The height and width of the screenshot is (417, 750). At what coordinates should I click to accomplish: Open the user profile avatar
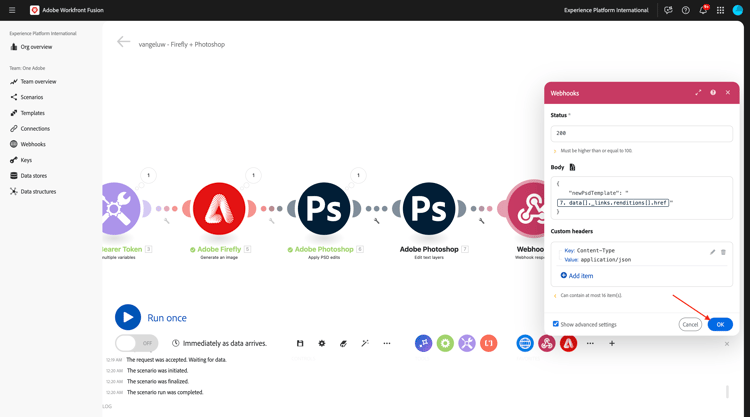pos(738,10)
